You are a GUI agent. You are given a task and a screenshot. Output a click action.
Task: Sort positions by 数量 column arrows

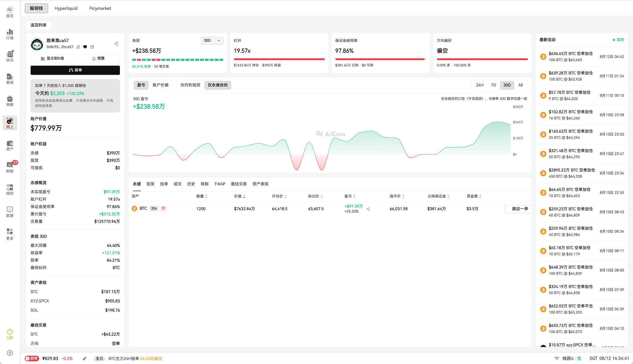point(206,197)
